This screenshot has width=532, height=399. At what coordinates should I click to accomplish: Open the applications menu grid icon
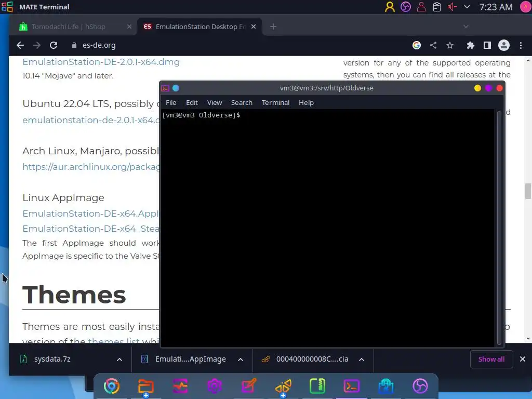pos(7,6)
